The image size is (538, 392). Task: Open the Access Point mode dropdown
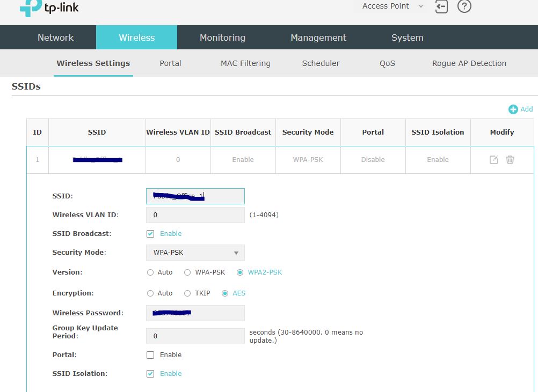(391, 6)
